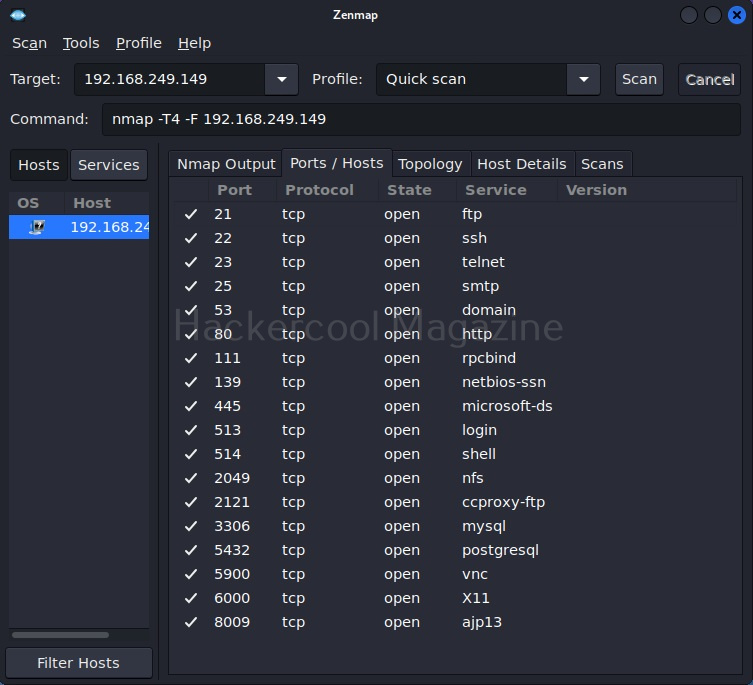
Task: Switch to the Nmap Output tab
Action: (x=226, y=164)
